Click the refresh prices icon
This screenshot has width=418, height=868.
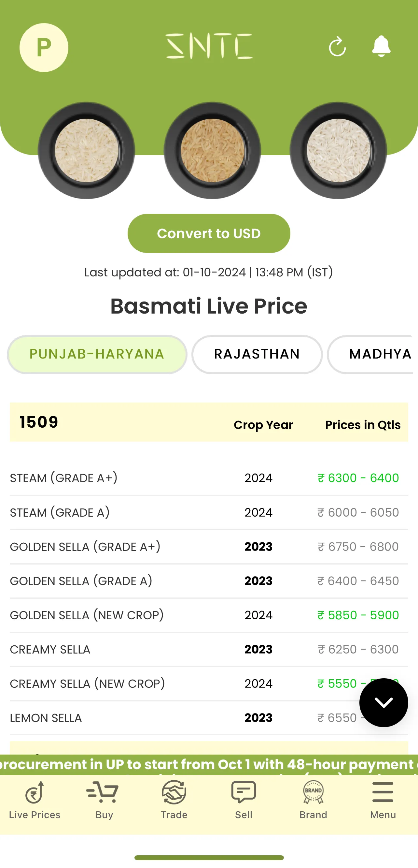tap(337, 47)
